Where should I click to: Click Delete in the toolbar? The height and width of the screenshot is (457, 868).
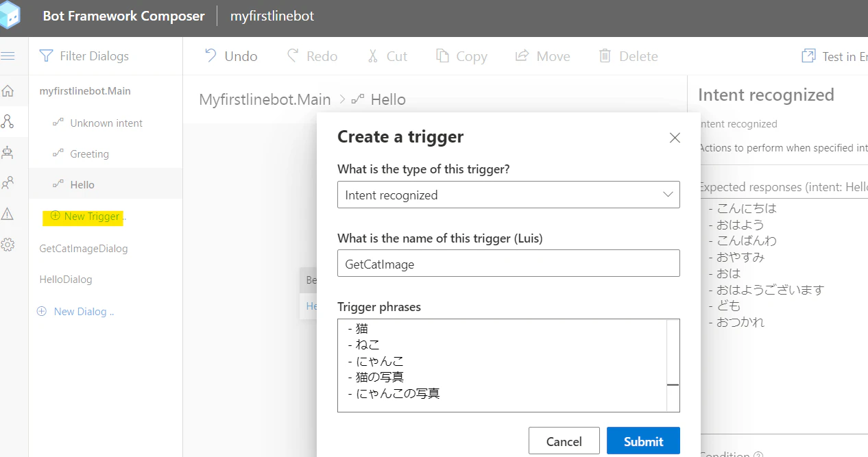coord(628,56)
